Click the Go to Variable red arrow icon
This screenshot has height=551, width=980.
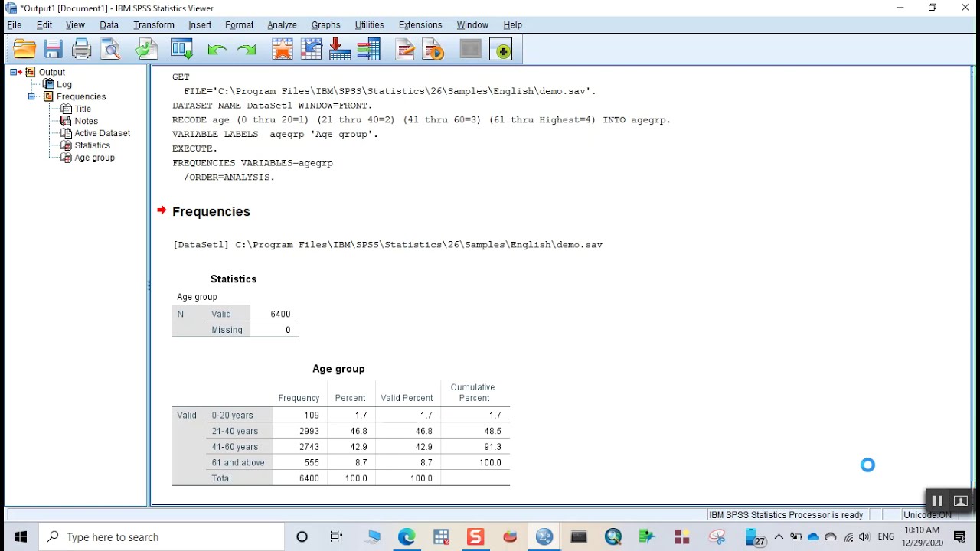[340, 50]
